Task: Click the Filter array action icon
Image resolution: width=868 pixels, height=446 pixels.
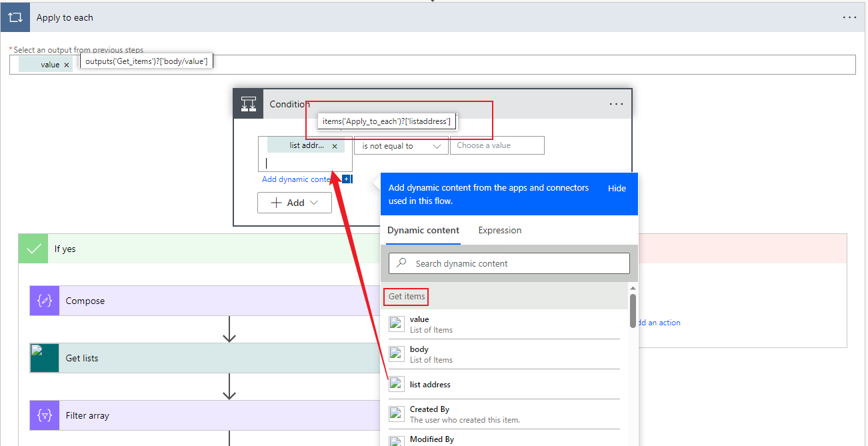Action: tap(43, 415)
